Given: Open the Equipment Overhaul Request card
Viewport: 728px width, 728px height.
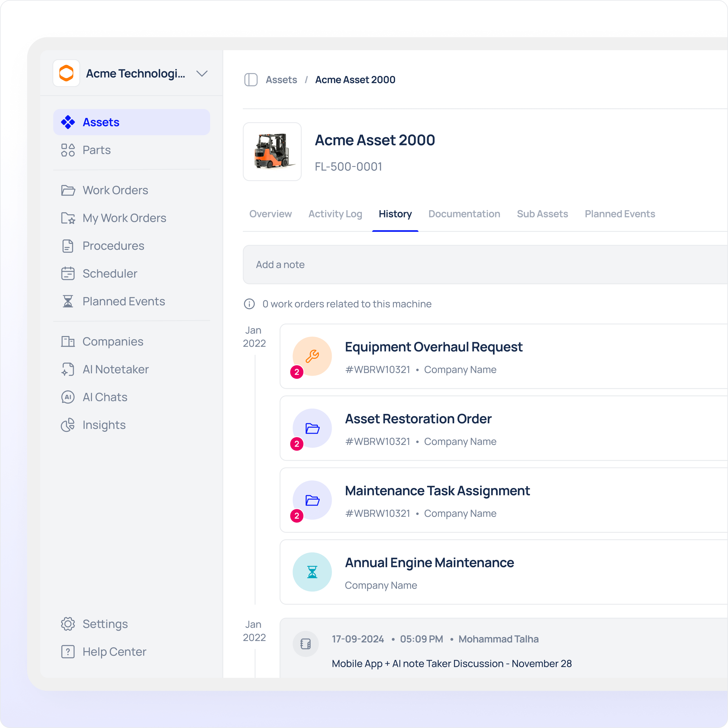Looking at the screenshot, I should point(433,347).
